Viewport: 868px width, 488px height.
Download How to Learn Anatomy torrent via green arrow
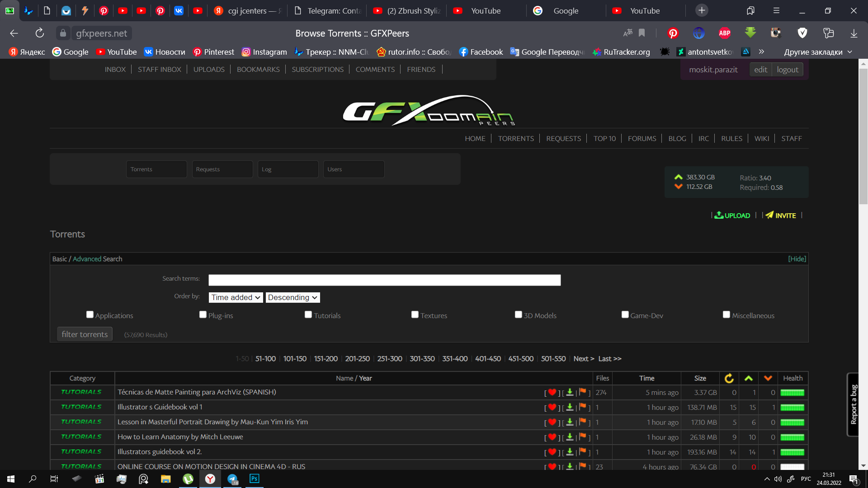570,437
